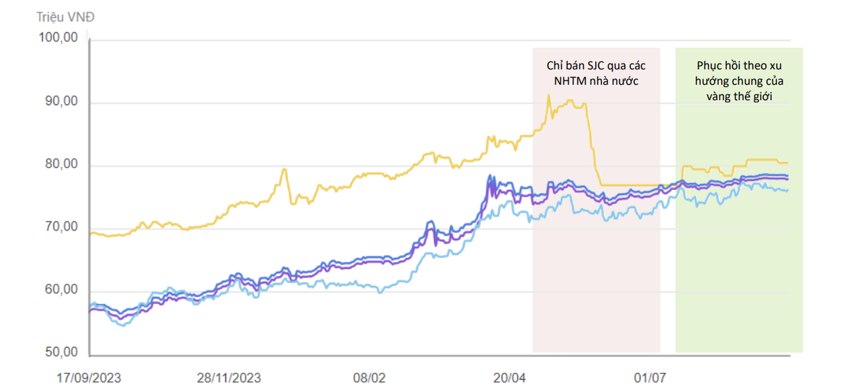
Task: Select the 28/11/2023 date on x-axis
Action: coord(229,377)
